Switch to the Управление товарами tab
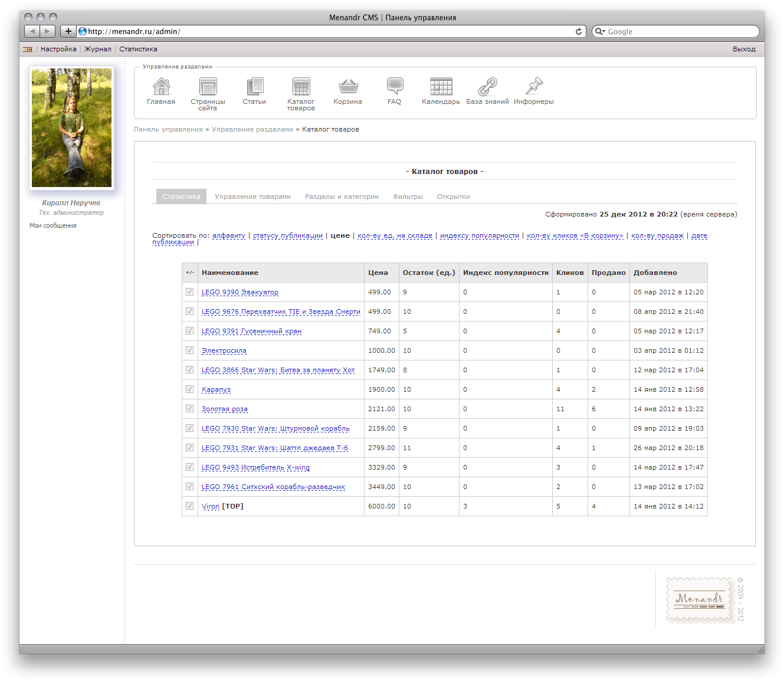Image resolution: width=784 pixels, height=682 pixels. point(252,196)
